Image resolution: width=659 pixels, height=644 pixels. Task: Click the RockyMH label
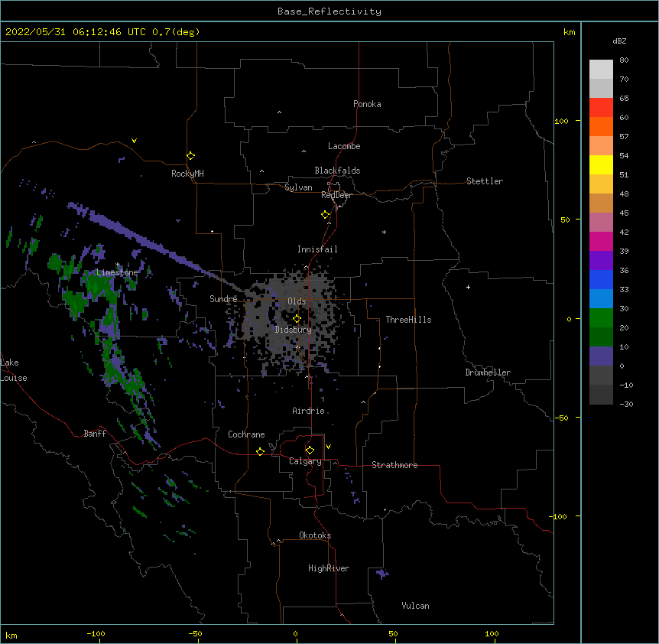[x=187, y=174]
